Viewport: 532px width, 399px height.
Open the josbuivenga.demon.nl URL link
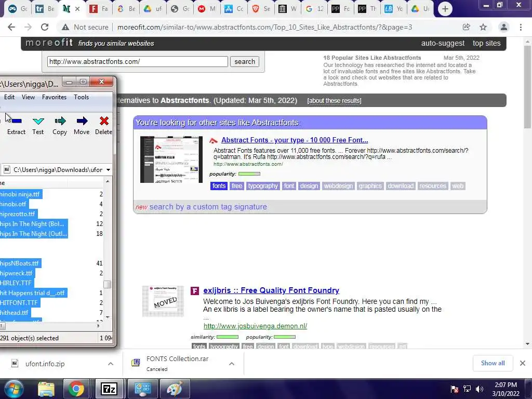point(255,326)
